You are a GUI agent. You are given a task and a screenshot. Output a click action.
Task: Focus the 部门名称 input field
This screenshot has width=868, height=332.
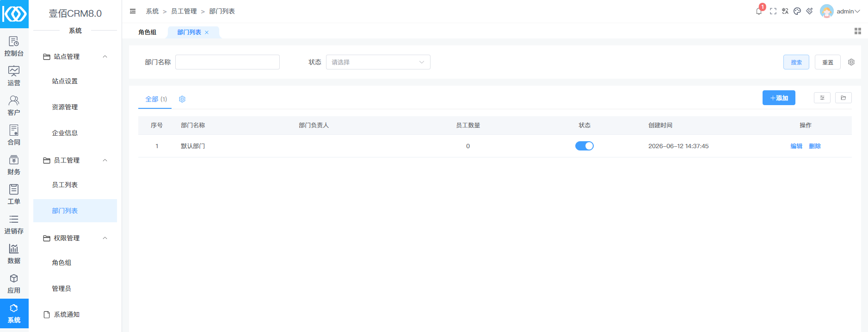click(228, 62)
